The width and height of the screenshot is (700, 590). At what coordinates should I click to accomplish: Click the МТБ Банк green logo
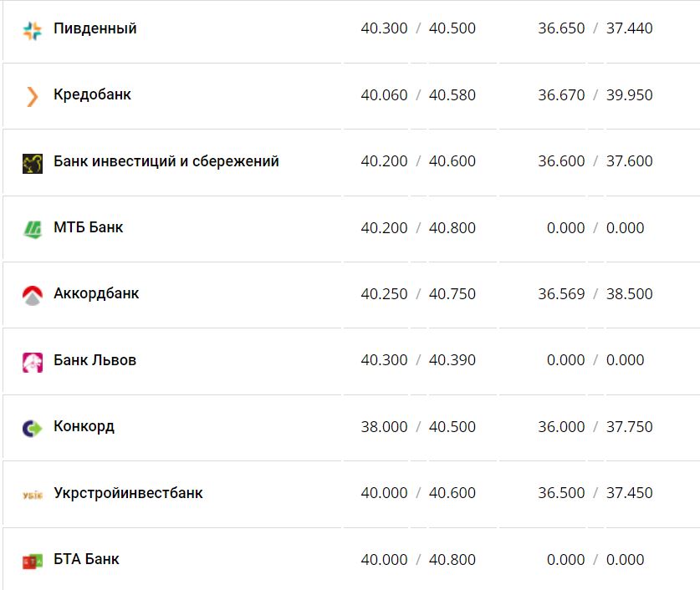(32, 228)
